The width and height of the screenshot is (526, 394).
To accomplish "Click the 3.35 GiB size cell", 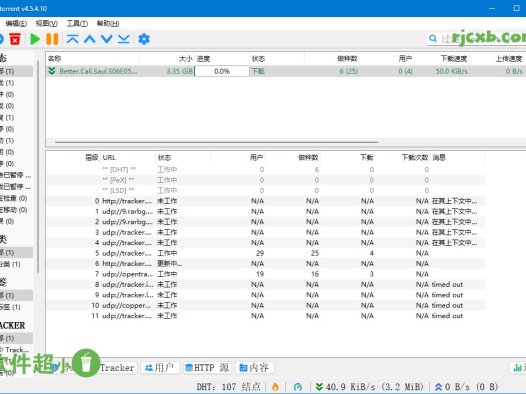I will (x=180, y=71).
